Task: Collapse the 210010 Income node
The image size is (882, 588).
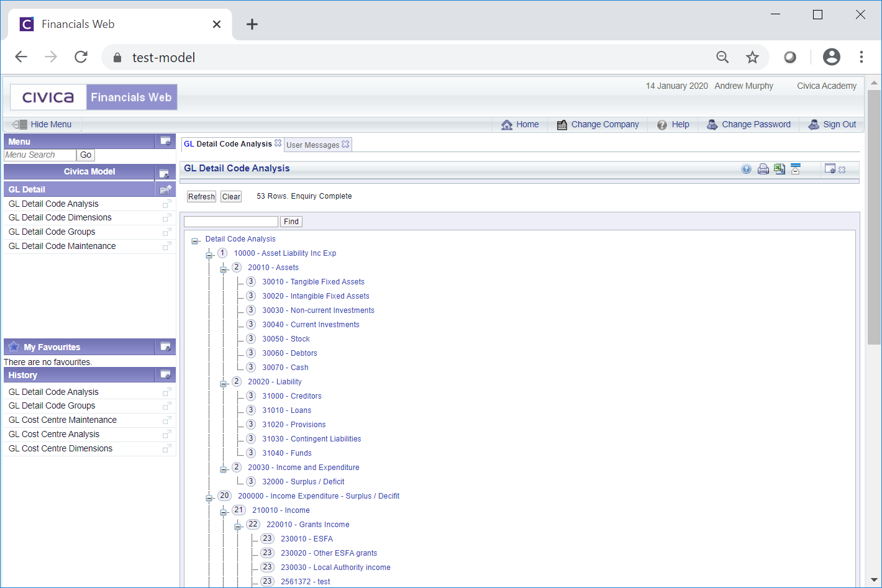Action: (224, 512)
